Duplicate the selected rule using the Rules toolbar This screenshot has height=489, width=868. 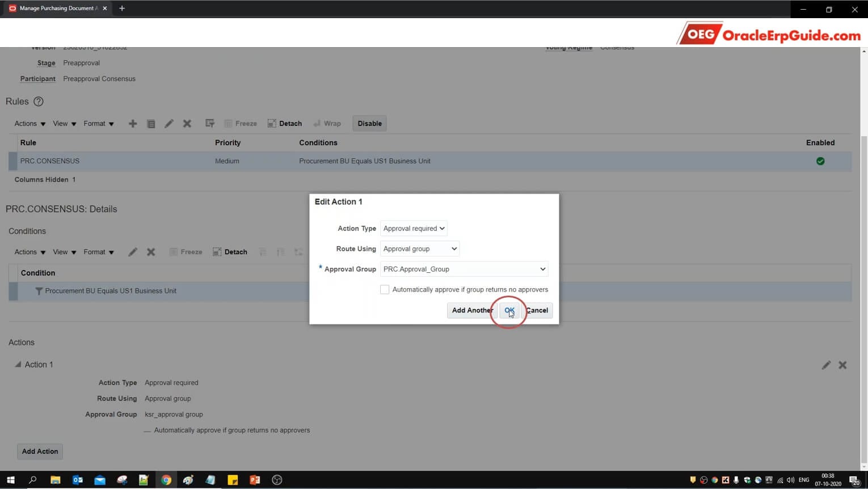click(x=151, y=124)
